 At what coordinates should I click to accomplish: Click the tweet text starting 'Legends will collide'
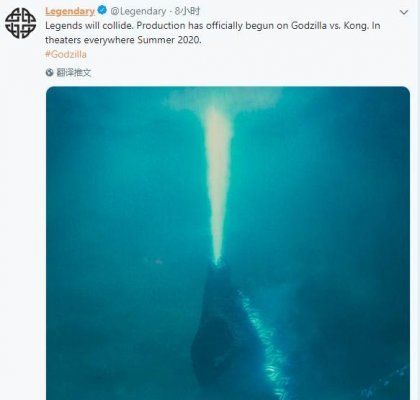pyautogui.click(x=213, y=33)
